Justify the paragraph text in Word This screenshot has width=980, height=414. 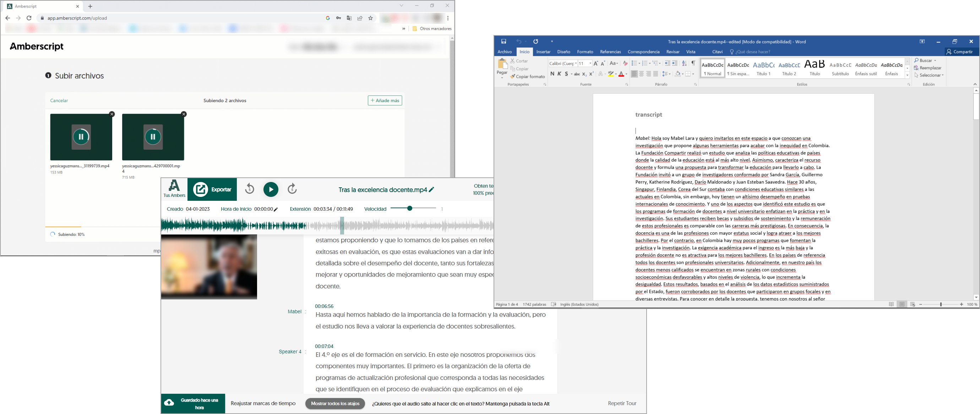click(x=655, y=74)
